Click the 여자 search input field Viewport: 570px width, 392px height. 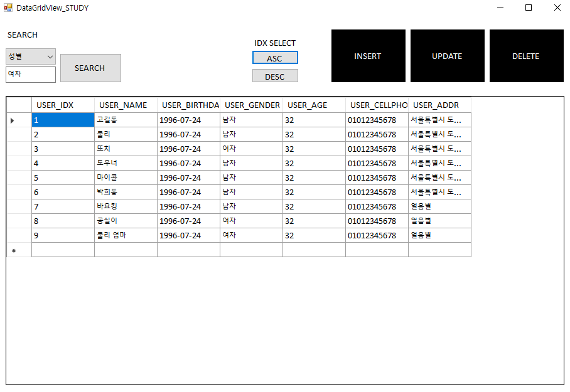point(30,75)
